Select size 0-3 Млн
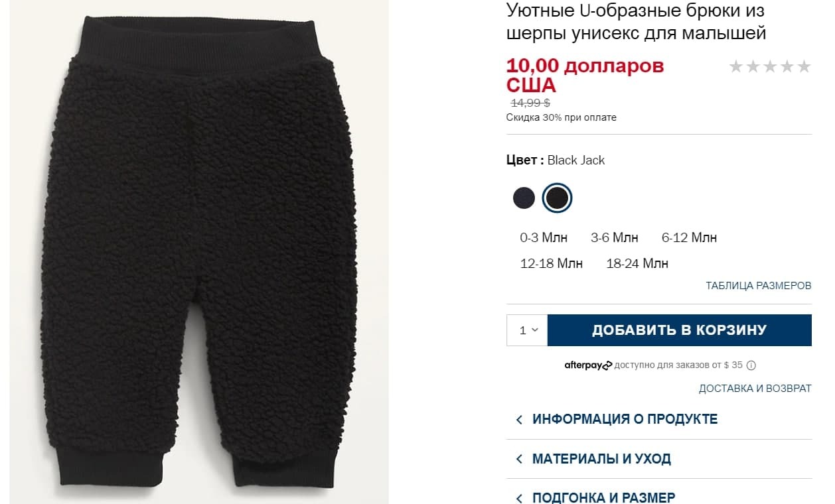Viewport: 835px width, 504px height. pos(544,237)
